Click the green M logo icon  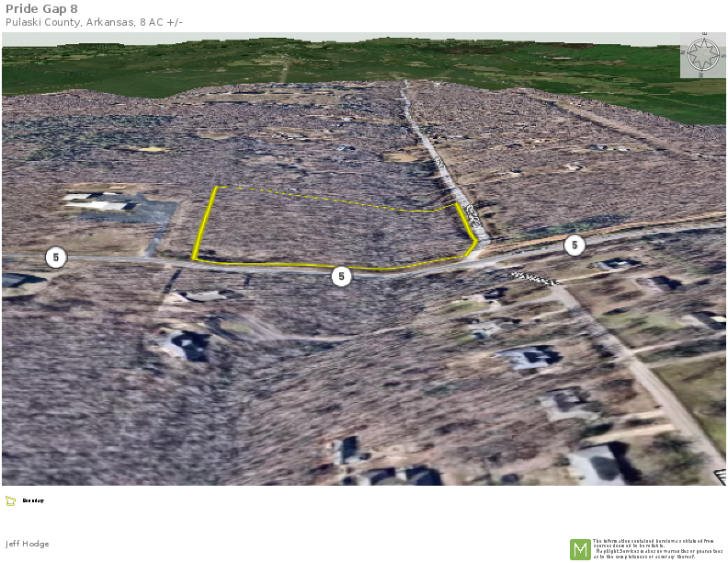pos(580,549)
